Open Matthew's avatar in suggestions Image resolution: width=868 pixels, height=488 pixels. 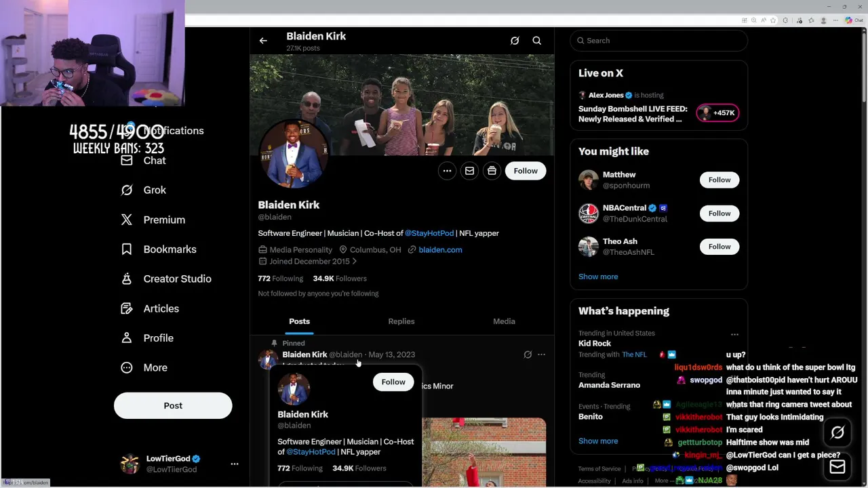pos(589,180)
